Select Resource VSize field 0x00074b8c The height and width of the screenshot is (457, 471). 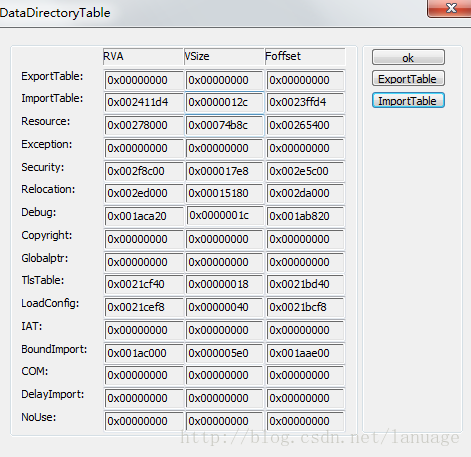pos(225,125)
